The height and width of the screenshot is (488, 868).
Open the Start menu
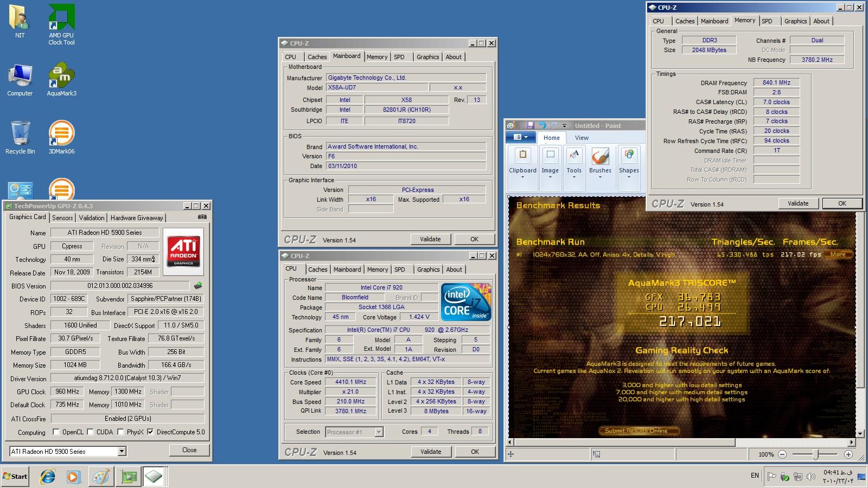click(15, 477)
